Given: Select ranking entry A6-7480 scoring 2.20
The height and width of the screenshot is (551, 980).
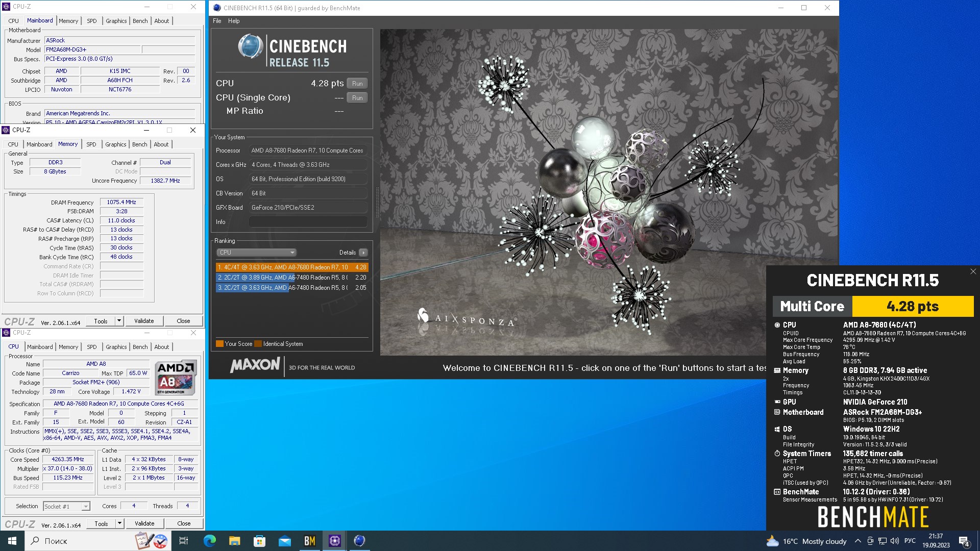Looking at the screenshot, I should pyautogui.click(x=291, y=278).
